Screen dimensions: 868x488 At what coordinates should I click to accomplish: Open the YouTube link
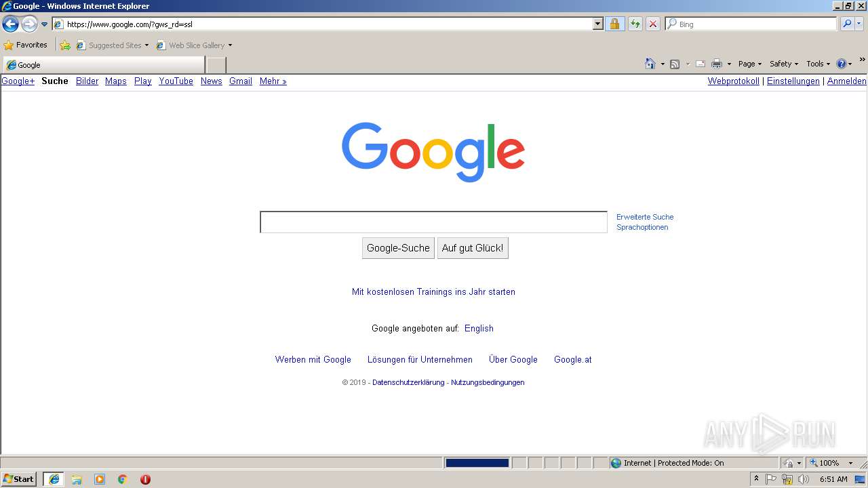click(176, 81)
